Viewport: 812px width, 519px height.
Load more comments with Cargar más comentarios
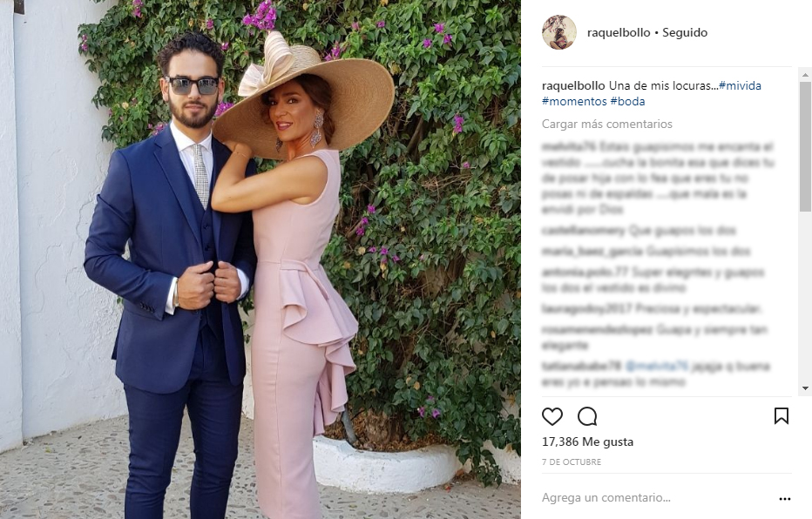(607, 124)
